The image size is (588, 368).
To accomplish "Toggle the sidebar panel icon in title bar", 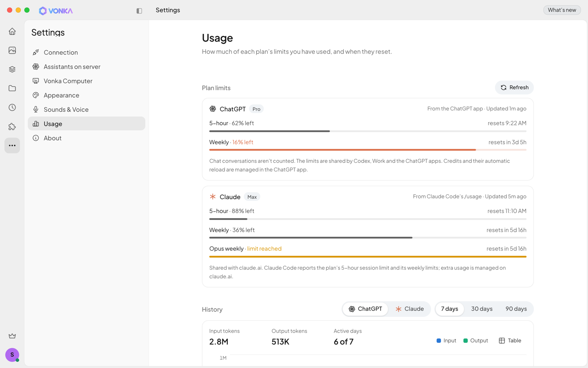I will [x=139, y=11].
